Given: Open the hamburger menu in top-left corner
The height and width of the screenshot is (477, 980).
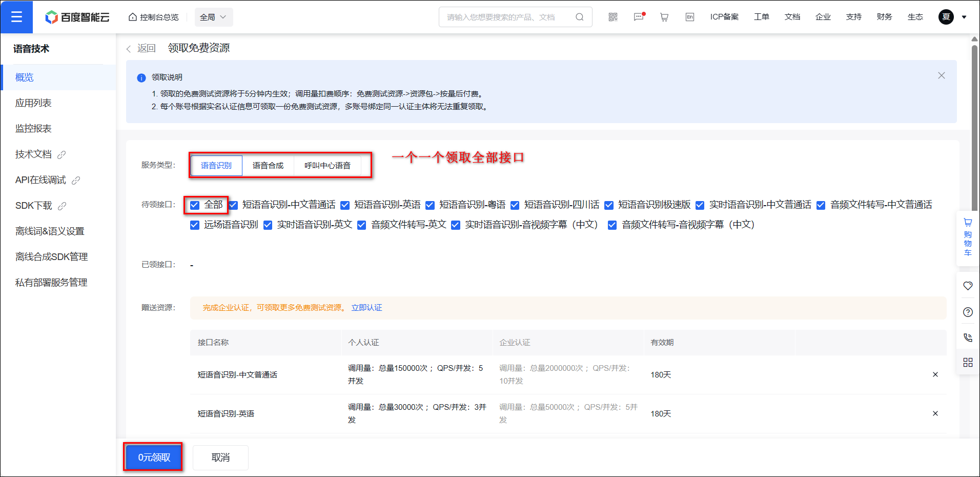Looking at the screenshot, I should [x=16, y=17].
